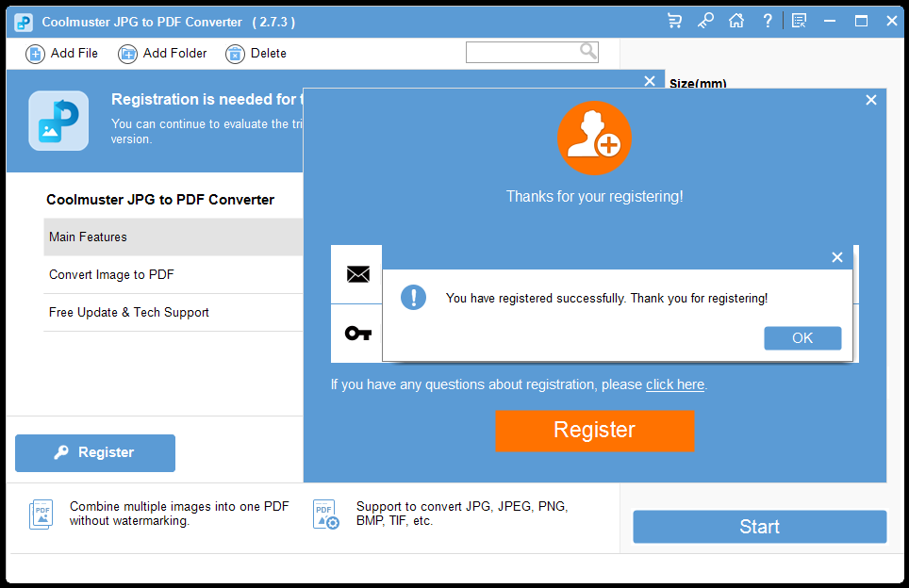Click the search magnifier icon

(587, 52)
